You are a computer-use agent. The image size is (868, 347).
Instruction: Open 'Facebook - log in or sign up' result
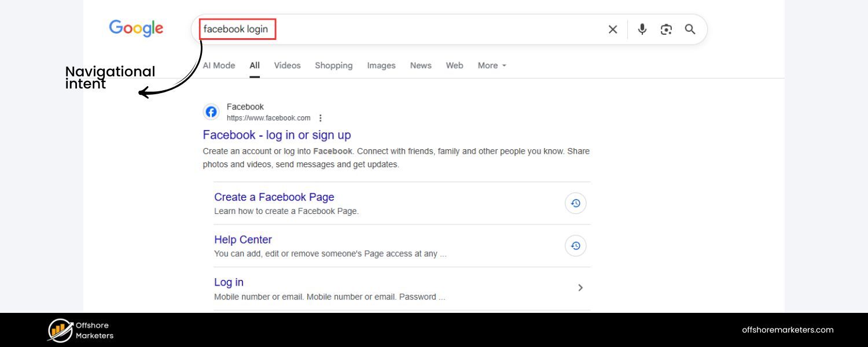click(277, 135)
